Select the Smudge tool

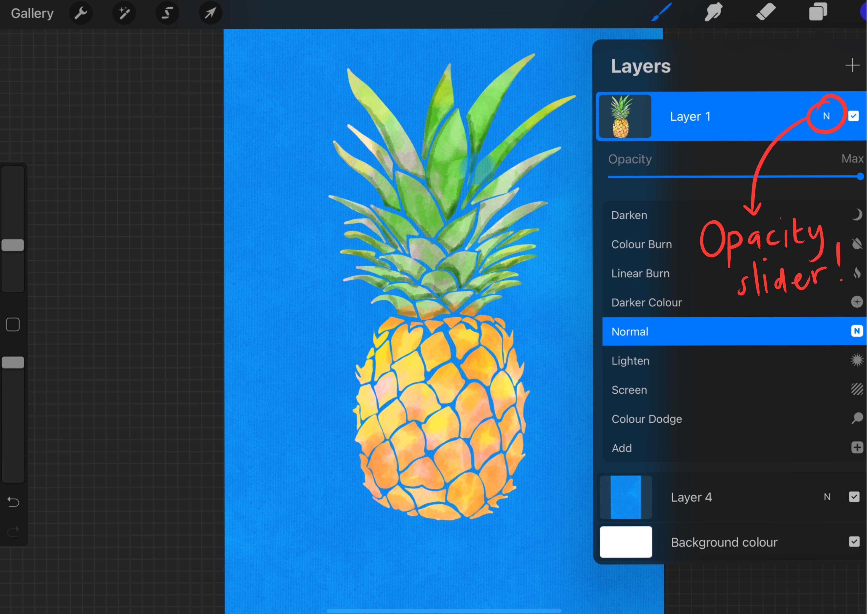pyautogui.click(x=714, y=12)
